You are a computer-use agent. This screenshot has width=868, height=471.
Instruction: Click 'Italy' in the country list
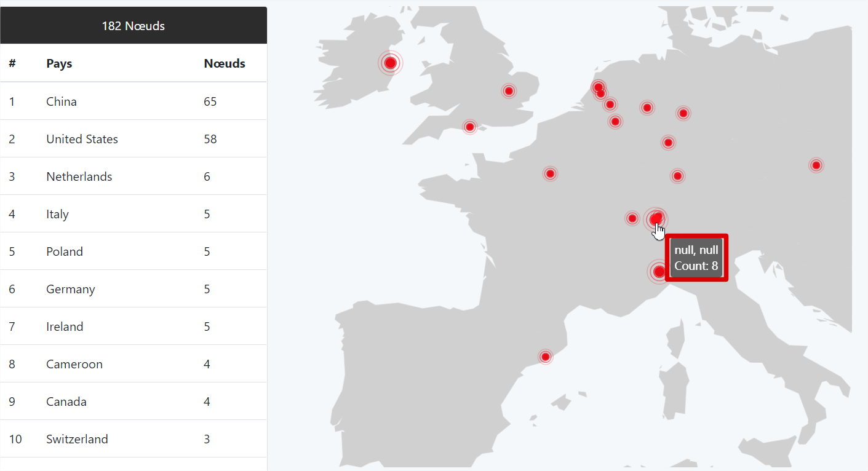click(x=57, y=214)
